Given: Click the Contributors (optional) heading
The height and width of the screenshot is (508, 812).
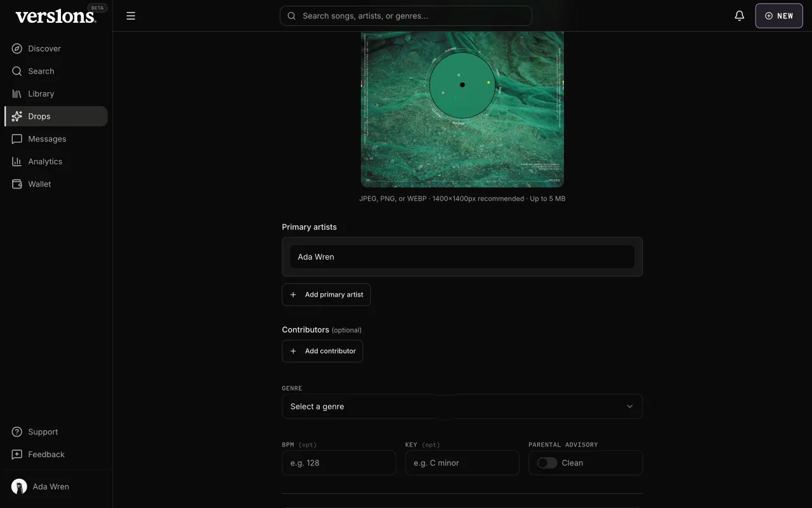Looking at the screenshot, I should tap(322, 330).
